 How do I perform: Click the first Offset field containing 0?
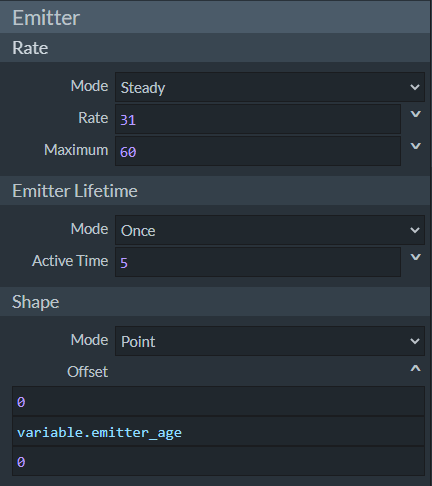click(218, 401)
